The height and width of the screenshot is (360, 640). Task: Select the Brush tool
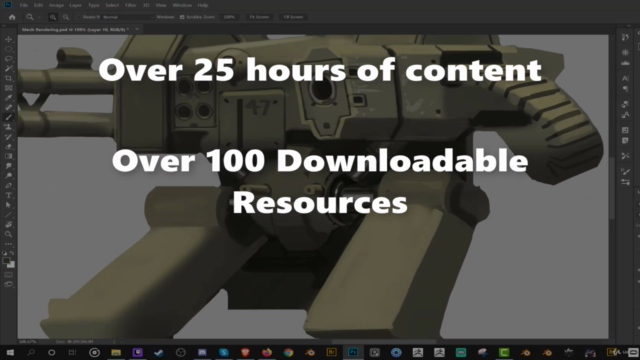[8, 118]
